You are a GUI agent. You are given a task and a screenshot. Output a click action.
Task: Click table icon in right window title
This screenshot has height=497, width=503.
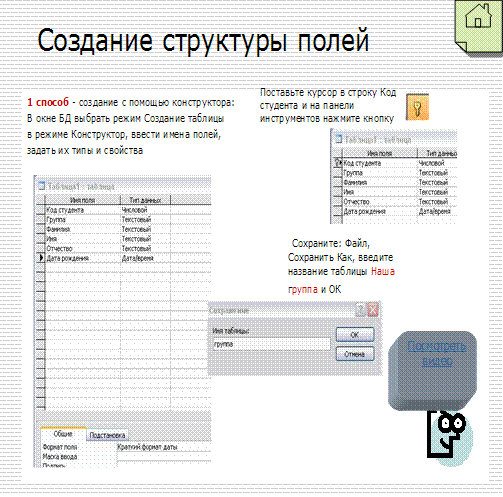pos(338,139)
